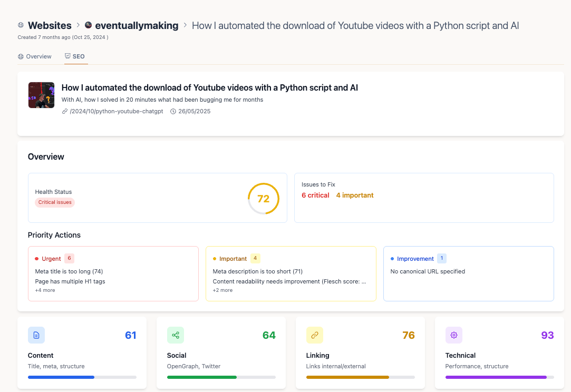
Task: Click the Critical issues status badge
Action: tap(55, 202)
